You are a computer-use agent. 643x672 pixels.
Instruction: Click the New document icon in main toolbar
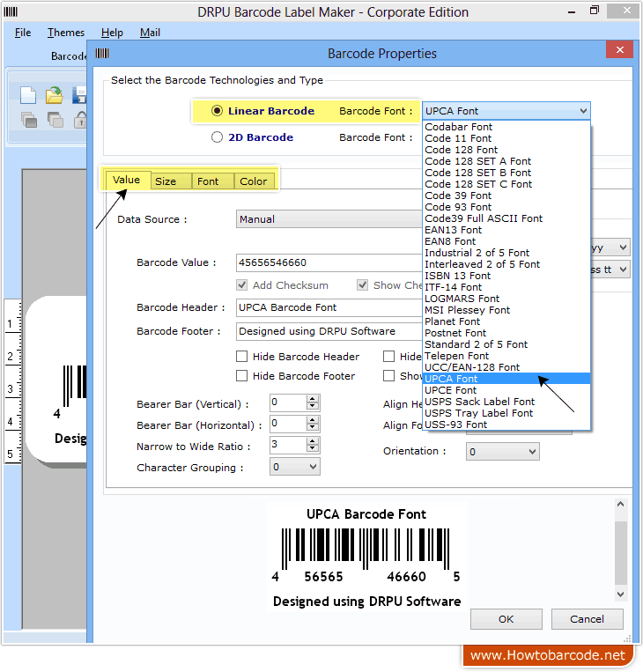[28, 95]
